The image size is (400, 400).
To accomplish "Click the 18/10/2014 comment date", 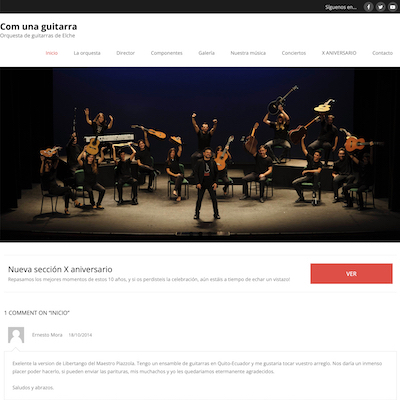I will point(80,335).
